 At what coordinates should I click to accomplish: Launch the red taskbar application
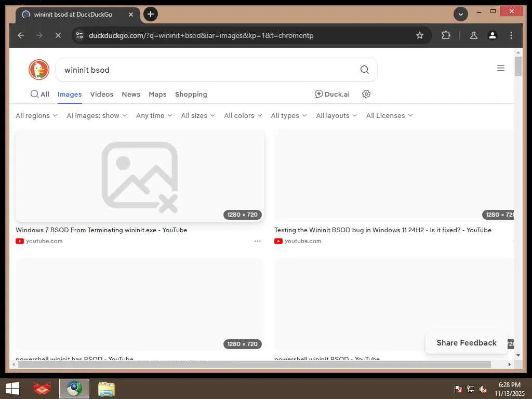click(42, 389)
